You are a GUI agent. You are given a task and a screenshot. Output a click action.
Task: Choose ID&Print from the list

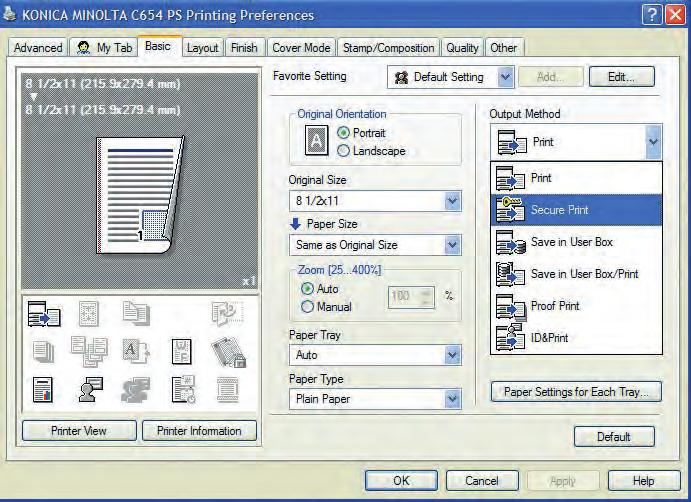coord(576,338)
